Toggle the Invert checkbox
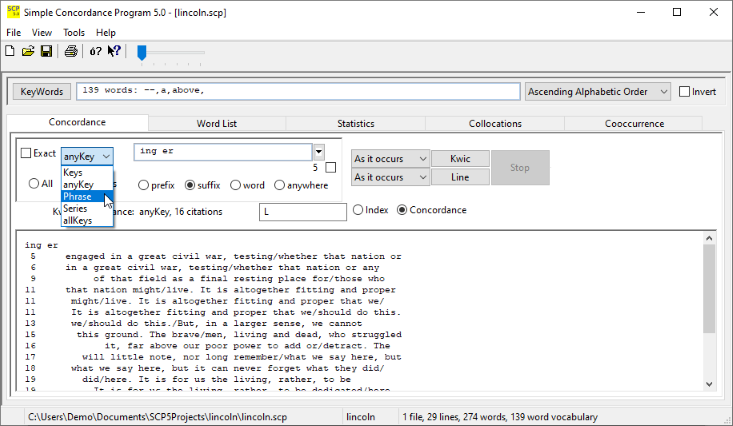733x426 pixels. point(685,92)
